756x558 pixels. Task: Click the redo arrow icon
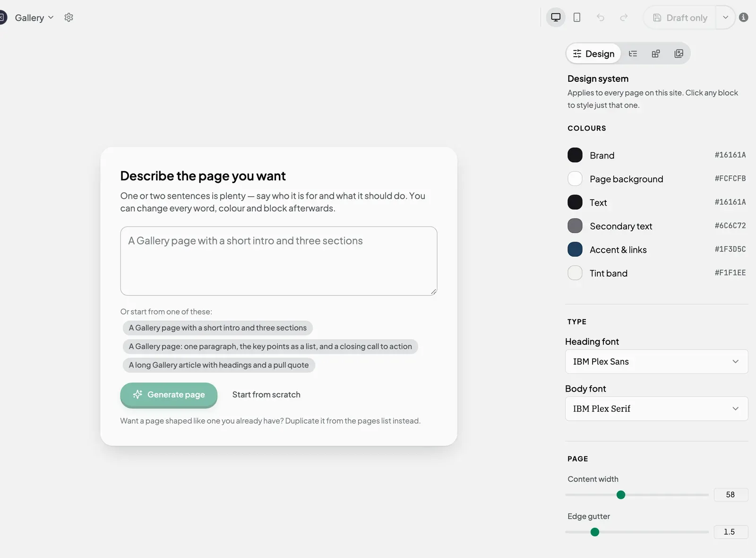(624, 17)
